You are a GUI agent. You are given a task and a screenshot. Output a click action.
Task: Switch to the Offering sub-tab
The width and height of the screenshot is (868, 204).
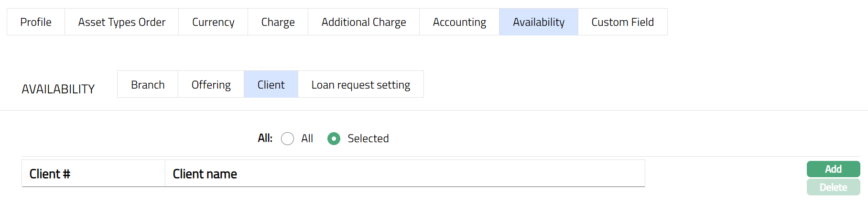pyautogui.click(x=211, y=85)
